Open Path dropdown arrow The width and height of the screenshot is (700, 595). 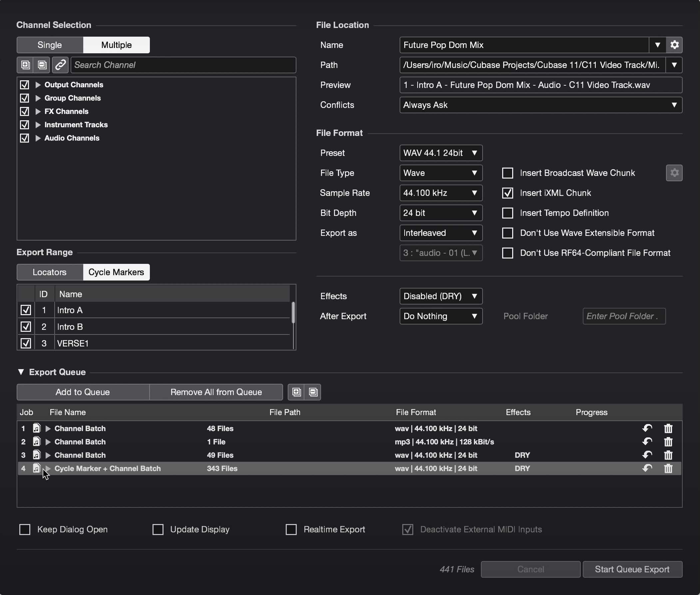(674, 65)
